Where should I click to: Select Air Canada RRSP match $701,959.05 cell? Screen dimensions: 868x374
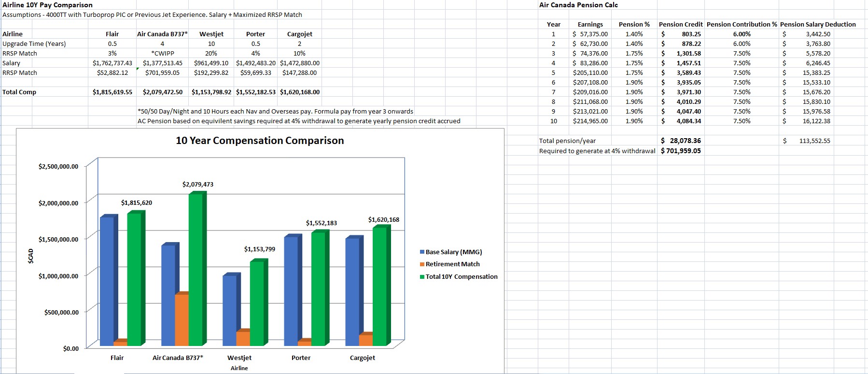[162, 72]
